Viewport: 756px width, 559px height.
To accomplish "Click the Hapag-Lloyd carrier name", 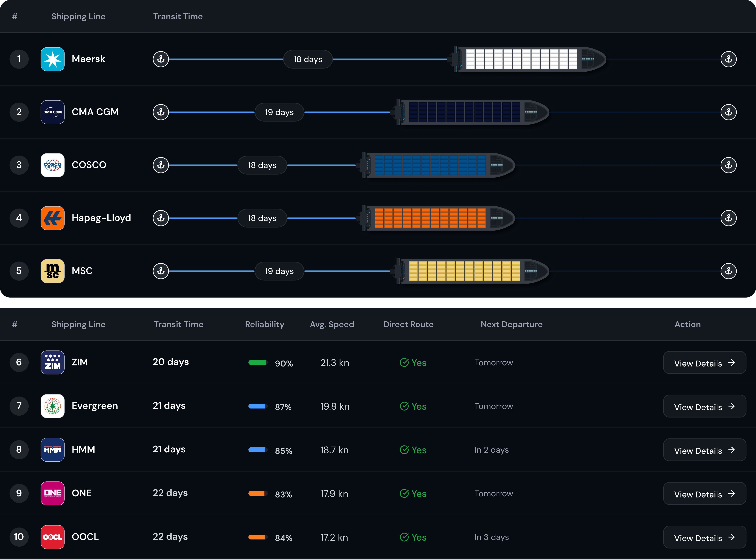I will pyautogui.click(x=101, y=218).
